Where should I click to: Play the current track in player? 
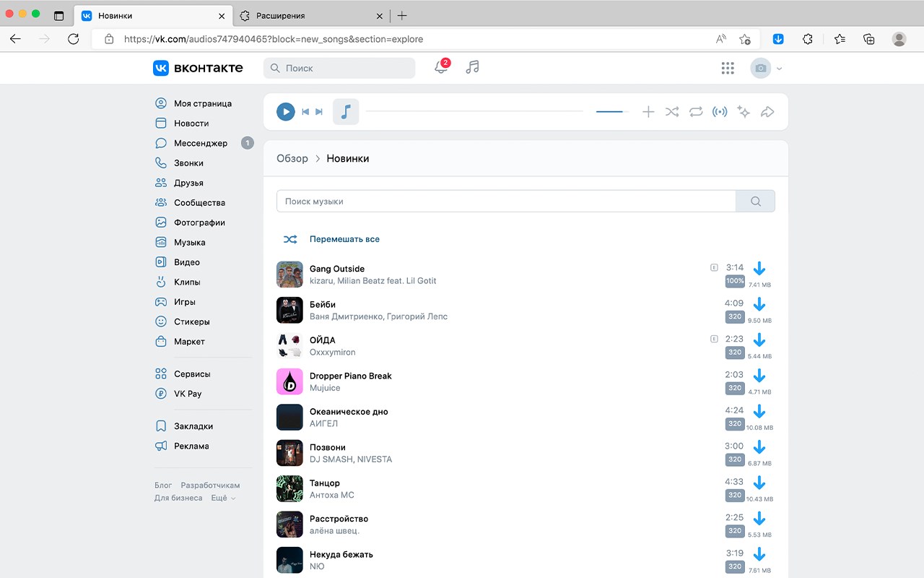pos(286,112)
